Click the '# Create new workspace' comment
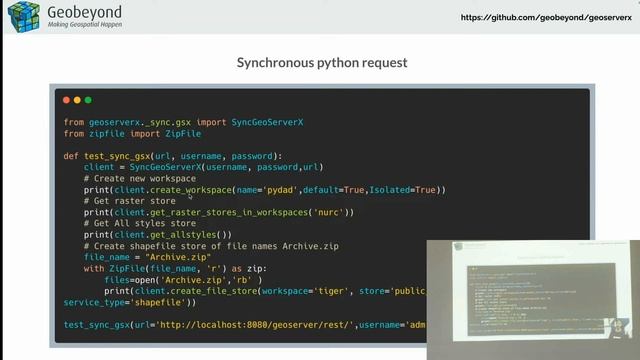This screenshot has width=640, height=360. point(140,179)
